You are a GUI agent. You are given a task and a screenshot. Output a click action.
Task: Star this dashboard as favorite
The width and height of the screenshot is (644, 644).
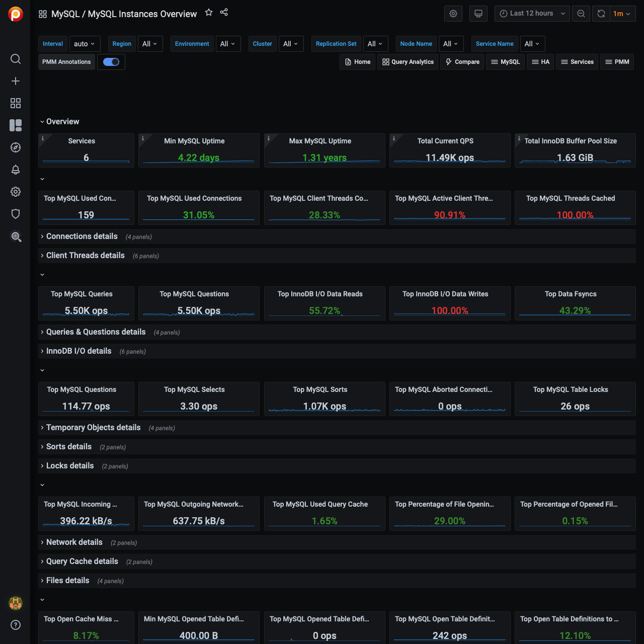[209, 13]
